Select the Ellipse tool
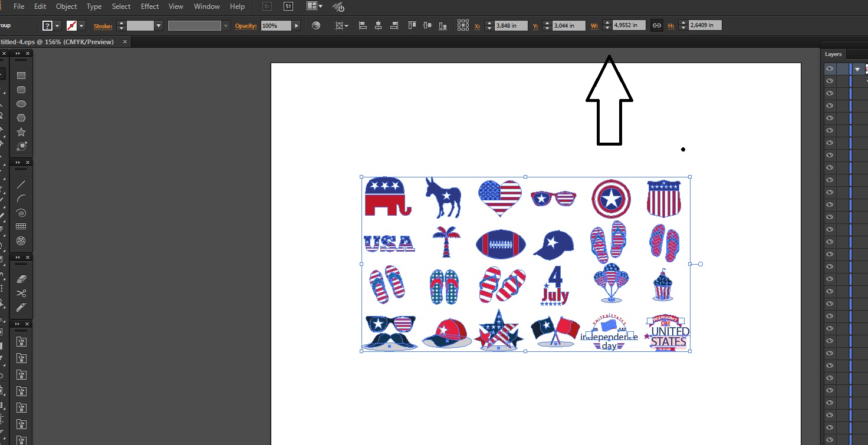The image size is (868, 445). click(21, 104)
